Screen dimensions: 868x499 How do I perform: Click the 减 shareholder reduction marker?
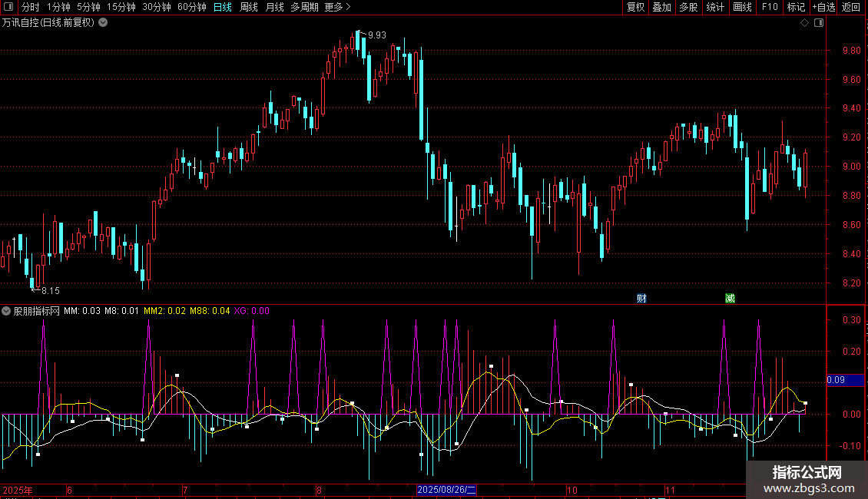(730, 298)
